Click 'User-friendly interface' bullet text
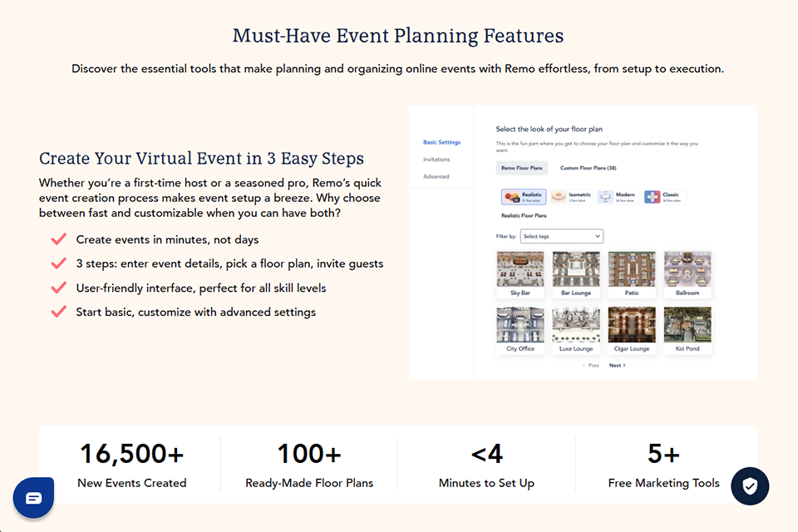Screen dimensions: 798x532 (201, 288)
